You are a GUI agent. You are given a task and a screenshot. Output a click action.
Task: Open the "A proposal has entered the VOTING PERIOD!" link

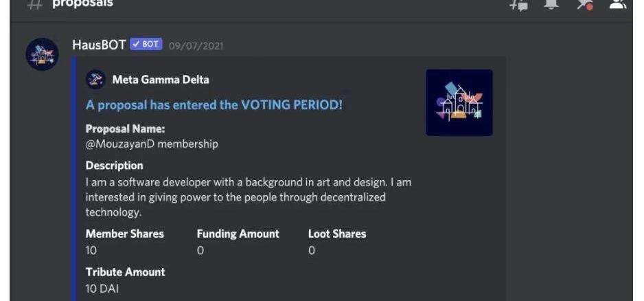pyautogui.click(x=214, y=105)
